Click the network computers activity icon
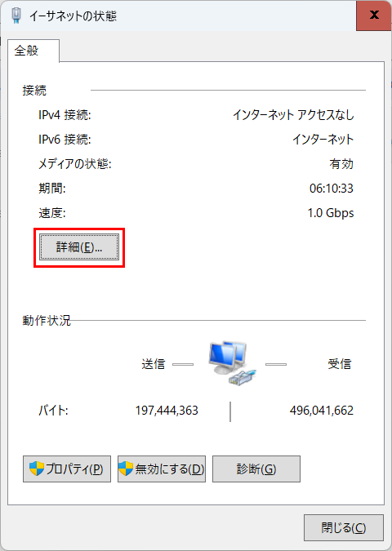The width and height of the screenshot is (392, 551). pyautogui.click(x=232, y=364)
